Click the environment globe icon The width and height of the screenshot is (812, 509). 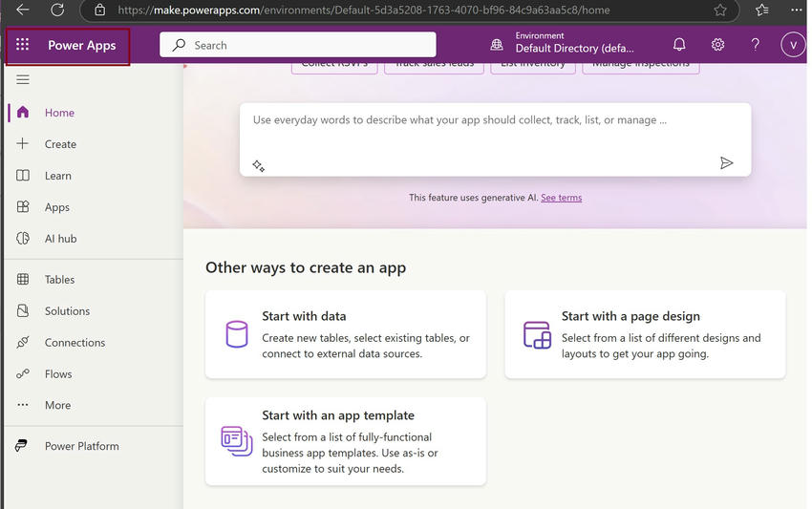pos(497,45)
